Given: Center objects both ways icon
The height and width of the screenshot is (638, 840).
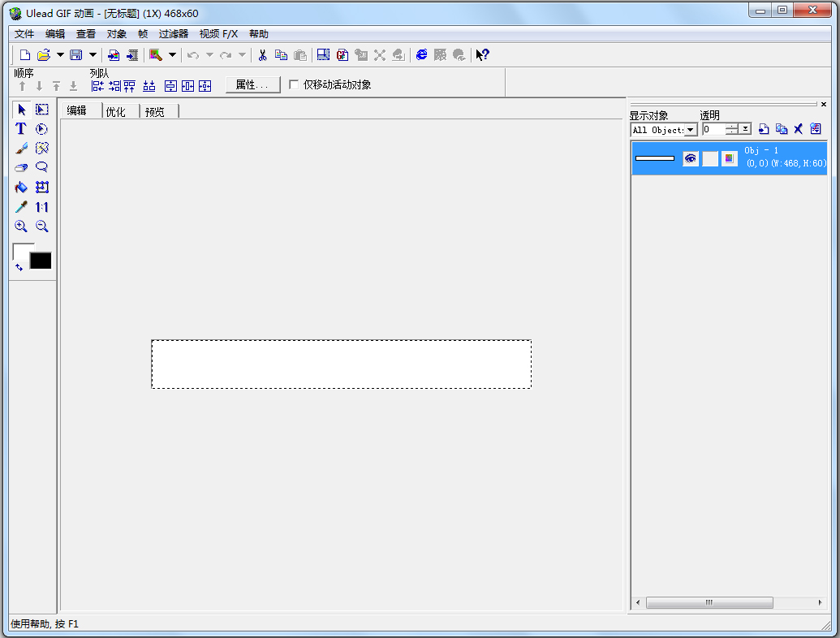Looking at the screenshot, I should click(205, 86).
